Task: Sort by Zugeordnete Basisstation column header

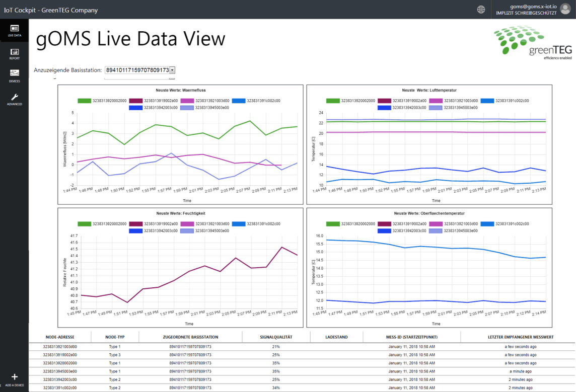Action: click(190, 337)
